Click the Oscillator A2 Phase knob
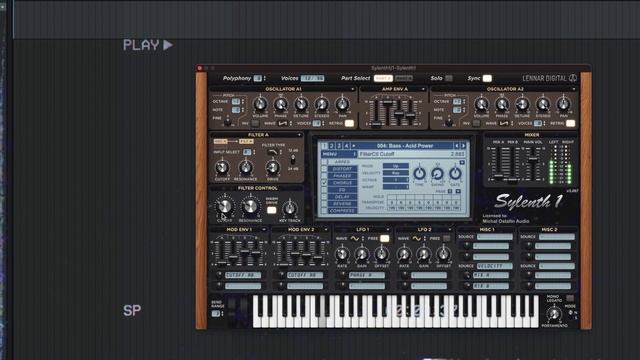The height and width of the screenshot is (360, 640). pos(502,104)
